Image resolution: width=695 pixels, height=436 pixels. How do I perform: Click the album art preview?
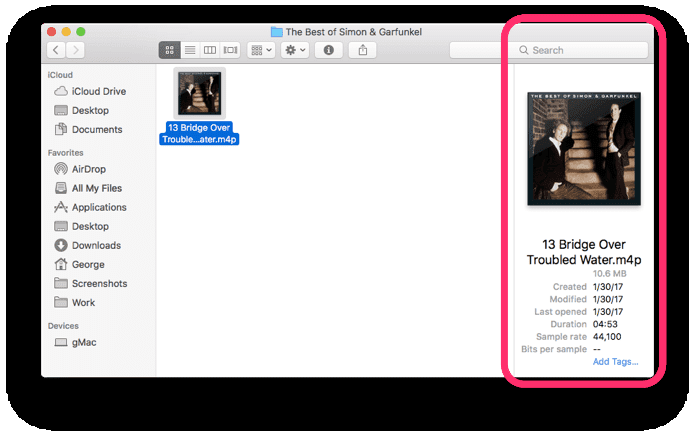point(584,149)
